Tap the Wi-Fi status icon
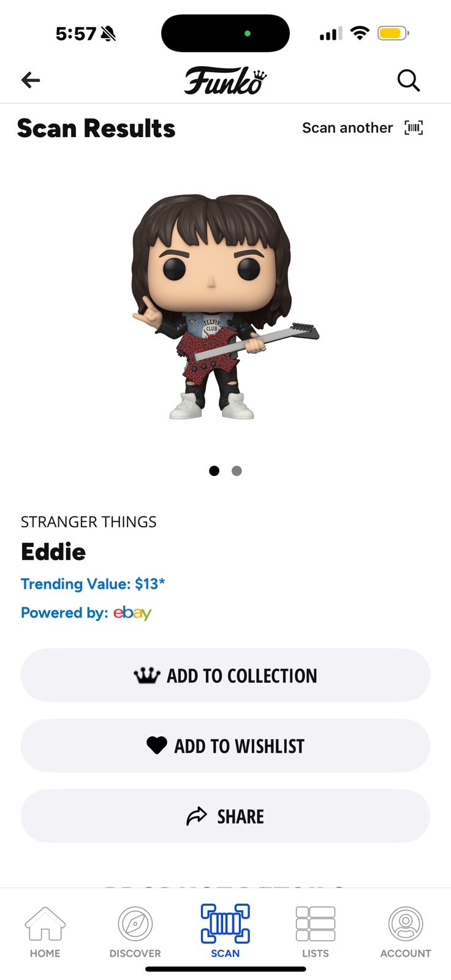Image resolution: width=451 pixels, height=980 pixels. pyautogui.click(x=360, y=33)
